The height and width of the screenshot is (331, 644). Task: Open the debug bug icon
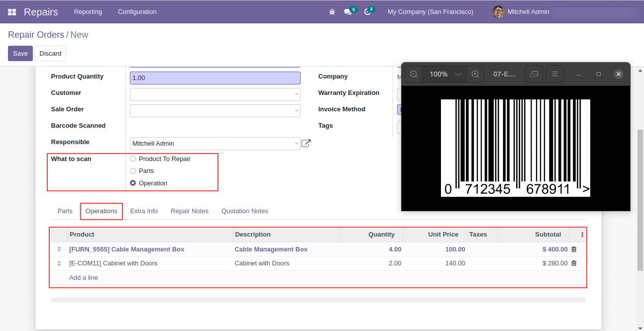pos(332,11)
